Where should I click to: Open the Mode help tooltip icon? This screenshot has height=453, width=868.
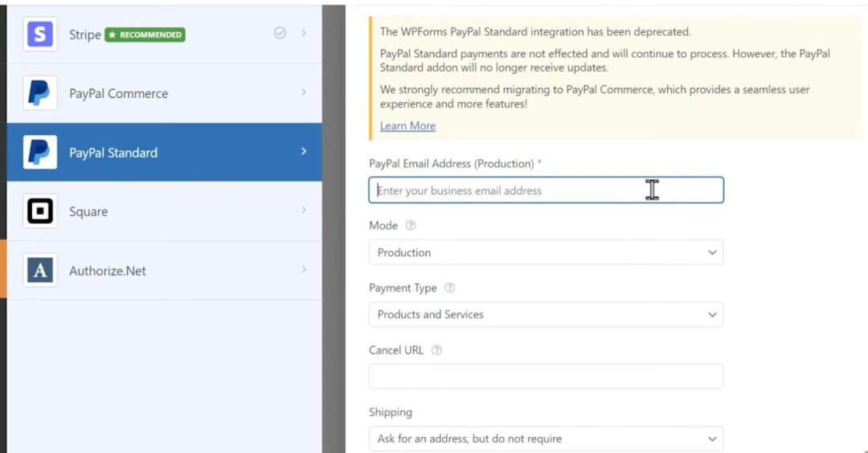pos(411,225)
